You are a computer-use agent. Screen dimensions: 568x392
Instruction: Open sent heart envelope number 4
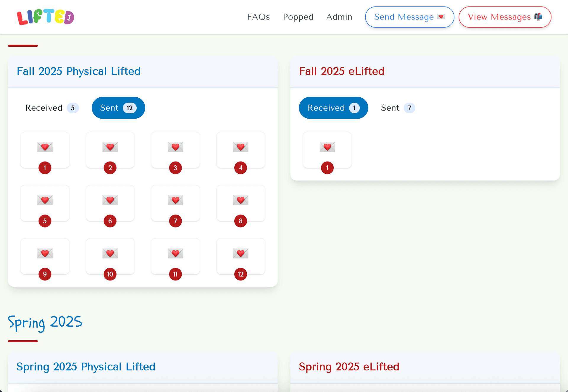coord(241,150)
